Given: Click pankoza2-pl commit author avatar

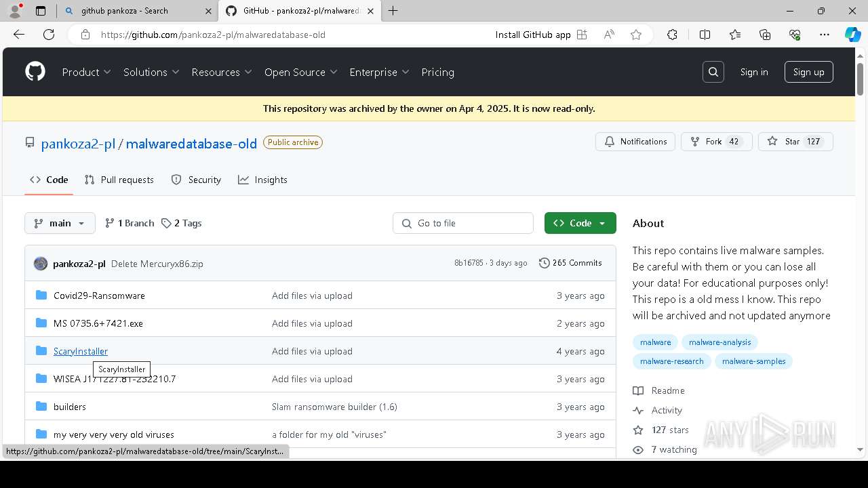Looking at the screenshot, I should (x=41, y=264).
